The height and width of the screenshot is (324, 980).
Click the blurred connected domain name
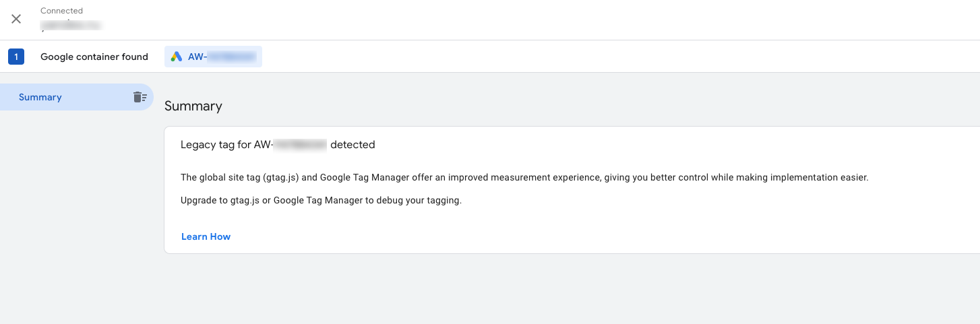coord(71,26)
